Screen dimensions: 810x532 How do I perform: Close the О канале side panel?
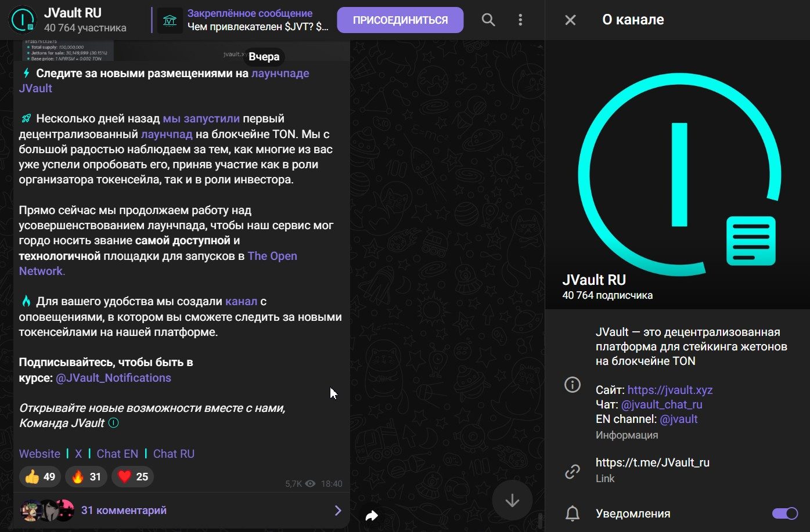570,20
